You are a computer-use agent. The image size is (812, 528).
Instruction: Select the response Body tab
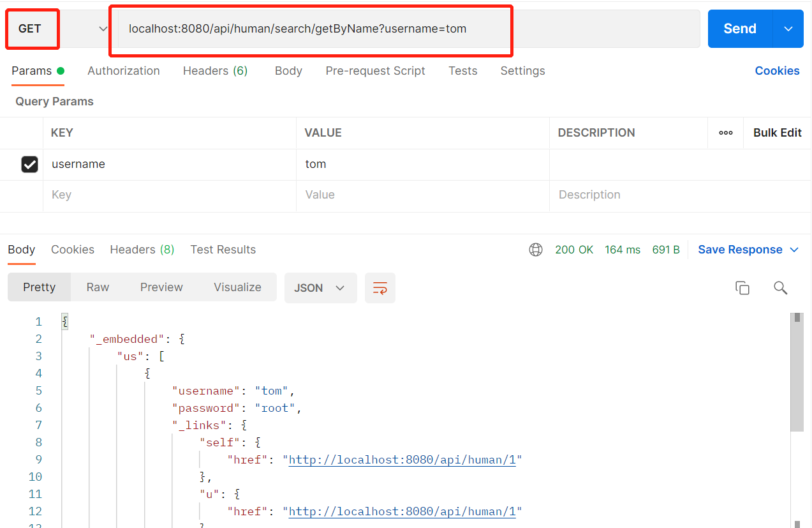point(21,250)
